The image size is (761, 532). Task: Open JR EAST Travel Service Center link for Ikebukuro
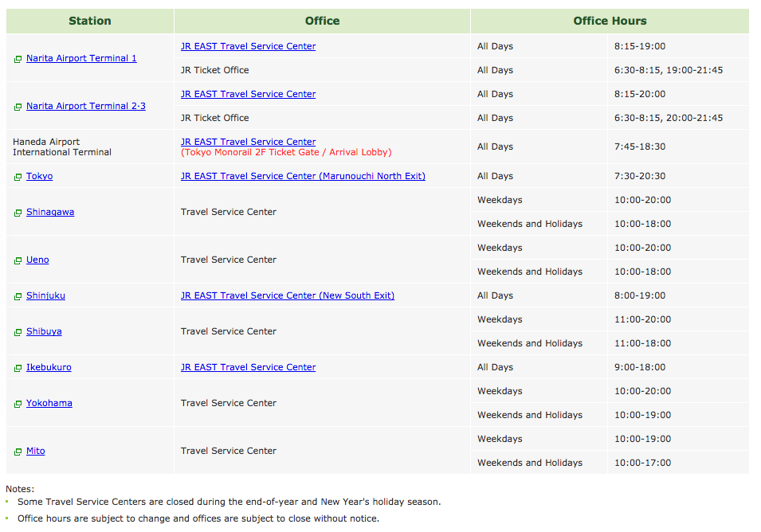[x=248, y=367]
